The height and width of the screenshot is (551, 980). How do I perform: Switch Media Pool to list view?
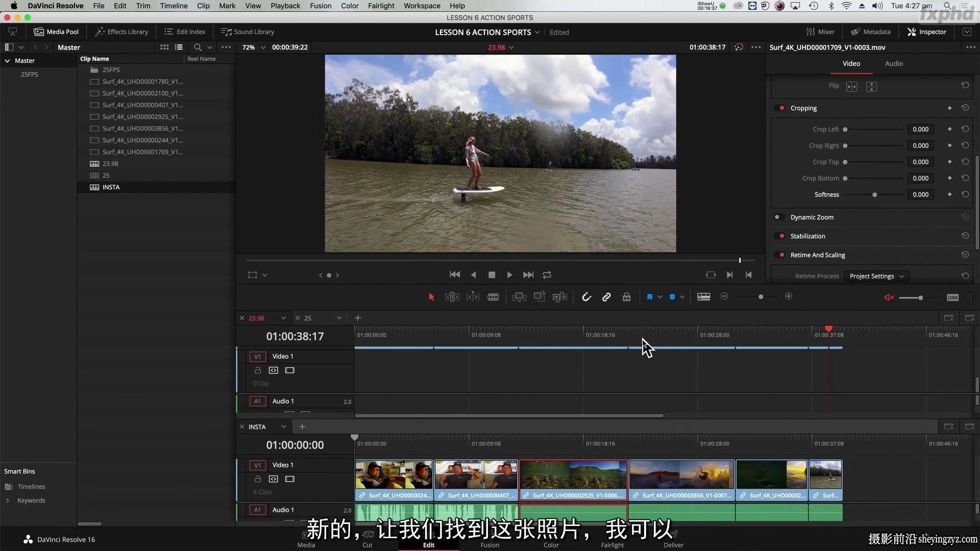(x=179, y=47)
